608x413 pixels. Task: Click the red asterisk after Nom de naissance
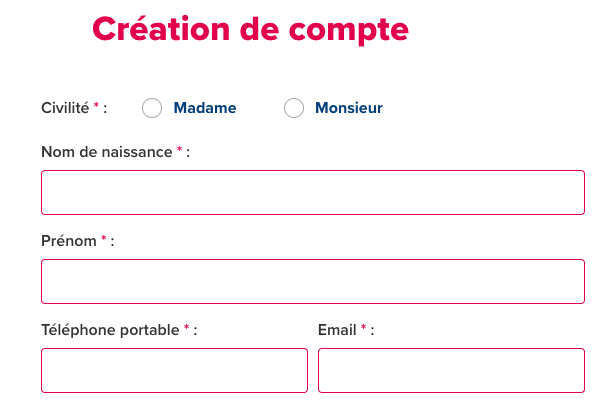tap(180, 150)
